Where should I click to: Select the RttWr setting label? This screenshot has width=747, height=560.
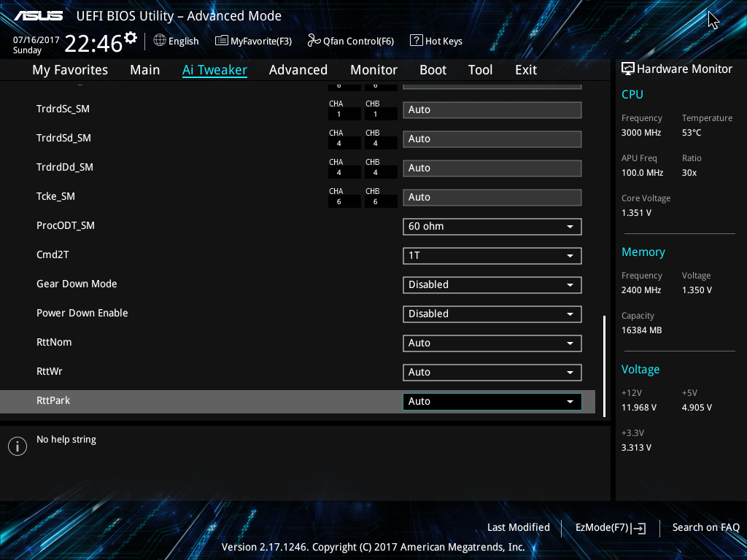tap(50, 371)
